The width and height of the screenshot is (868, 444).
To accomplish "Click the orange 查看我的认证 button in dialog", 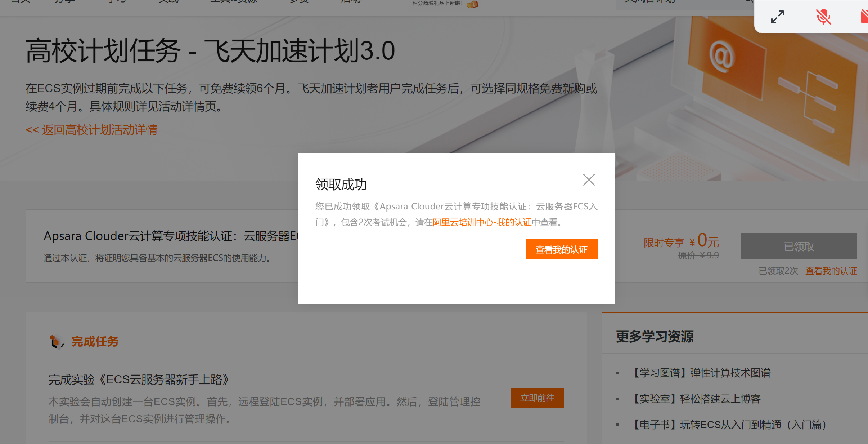I will pyautogui.click(x=561, y=249).
